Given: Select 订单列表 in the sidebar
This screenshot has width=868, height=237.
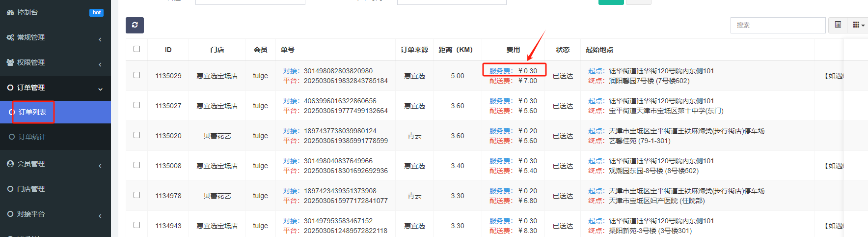Looking at the screenshot, I should 55,112.
